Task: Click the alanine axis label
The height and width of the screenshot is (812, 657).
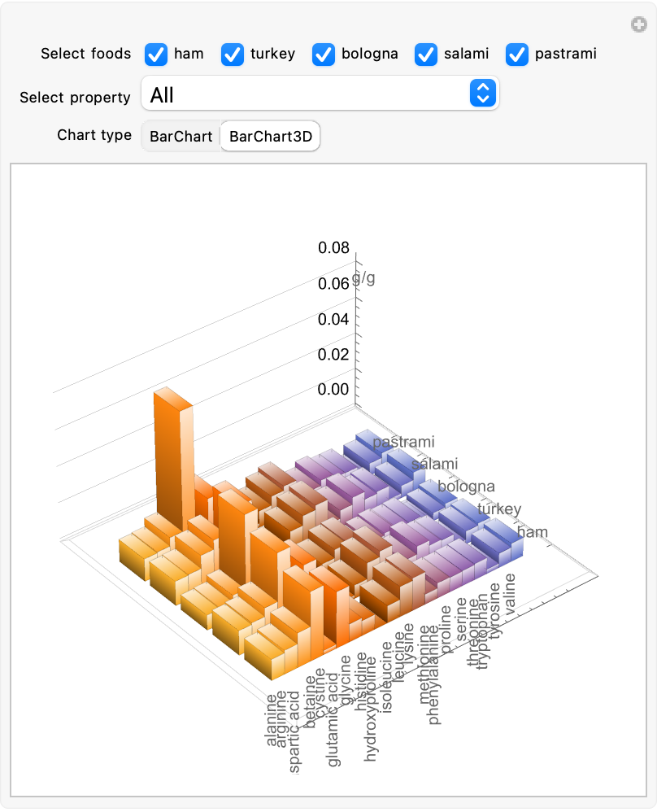Action: tap(272, 719)
